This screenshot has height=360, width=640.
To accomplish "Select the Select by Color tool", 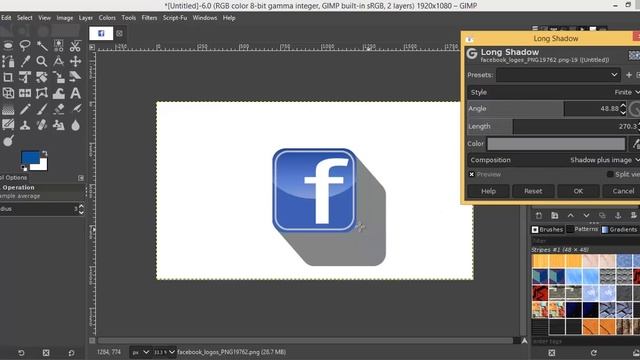I will 58,46.
